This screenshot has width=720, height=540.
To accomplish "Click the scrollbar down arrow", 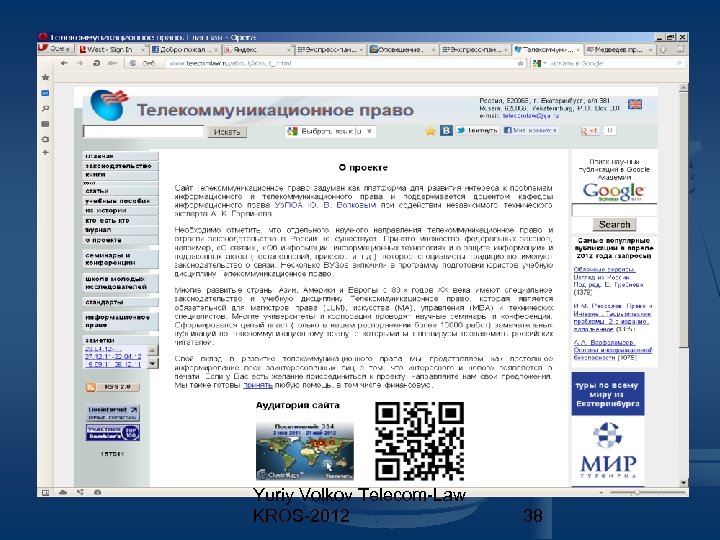I will 683,483.
